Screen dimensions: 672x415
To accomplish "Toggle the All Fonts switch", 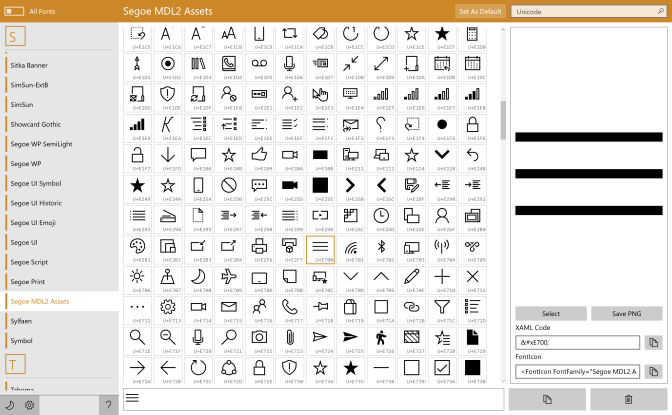I will (14, 11).
